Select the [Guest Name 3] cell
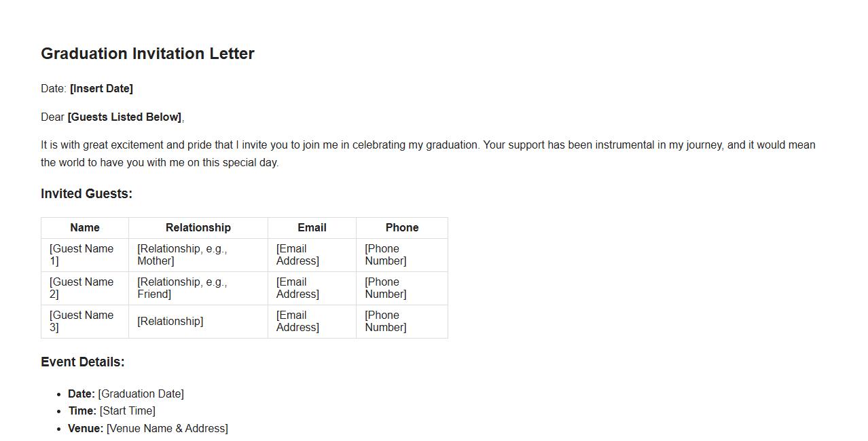The width and height of the screenshot is (868, 441). (82, 322)
